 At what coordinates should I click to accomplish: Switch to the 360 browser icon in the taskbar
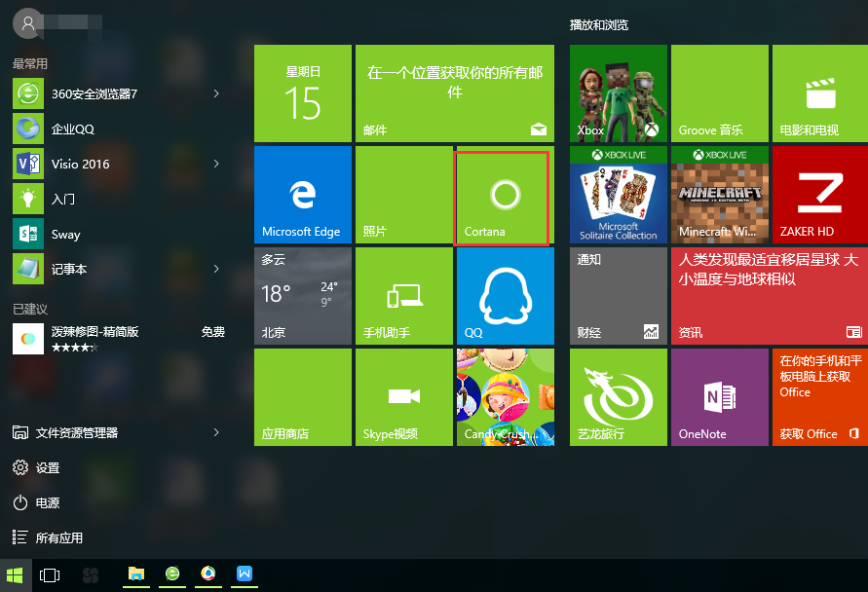pyautogui.click(x=172, y=574)
